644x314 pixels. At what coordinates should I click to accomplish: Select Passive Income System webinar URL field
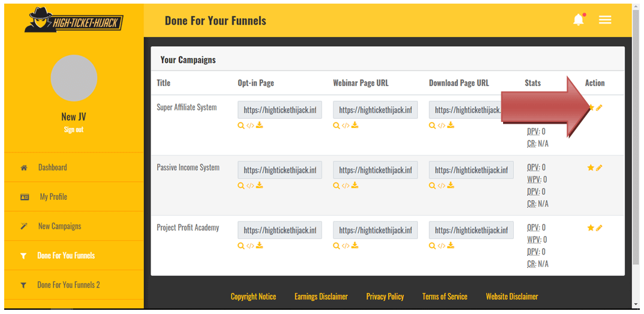coord(375,170)
